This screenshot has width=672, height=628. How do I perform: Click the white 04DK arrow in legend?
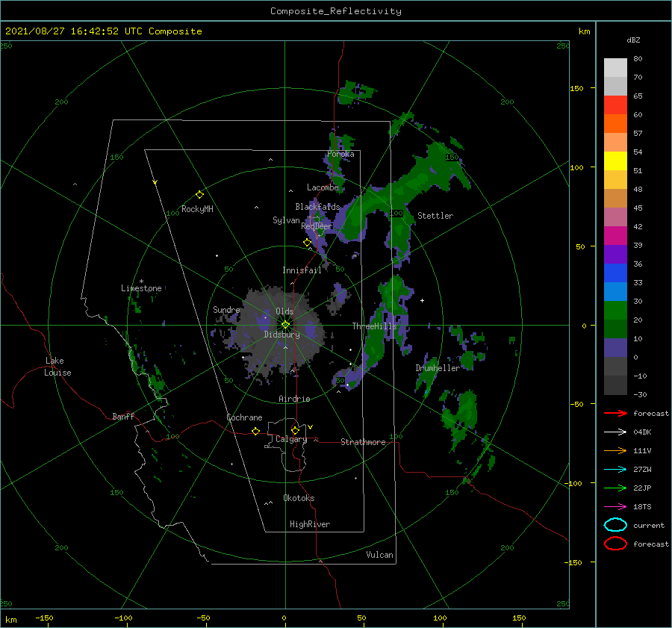[x=615, y=432]
